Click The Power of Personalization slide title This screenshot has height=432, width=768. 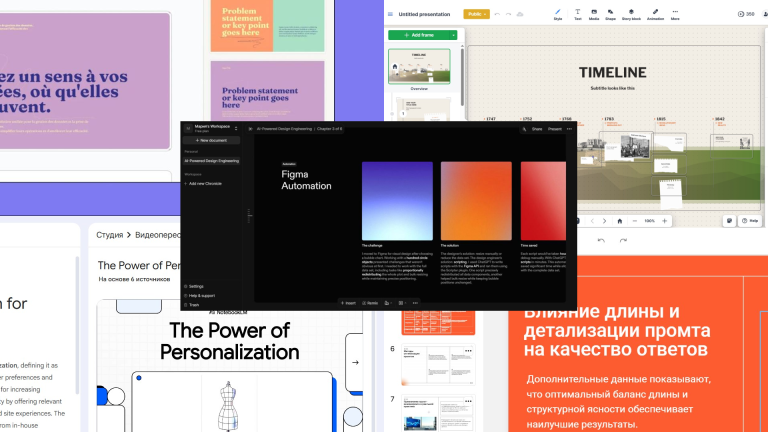229,341
